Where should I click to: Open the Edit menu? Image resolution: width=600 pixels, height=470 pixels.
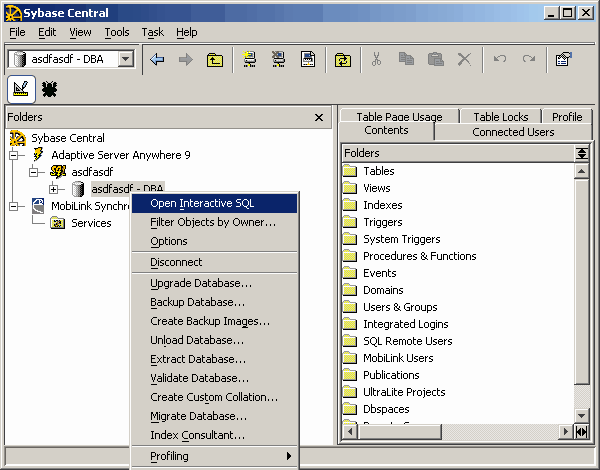tap(47, 32)
